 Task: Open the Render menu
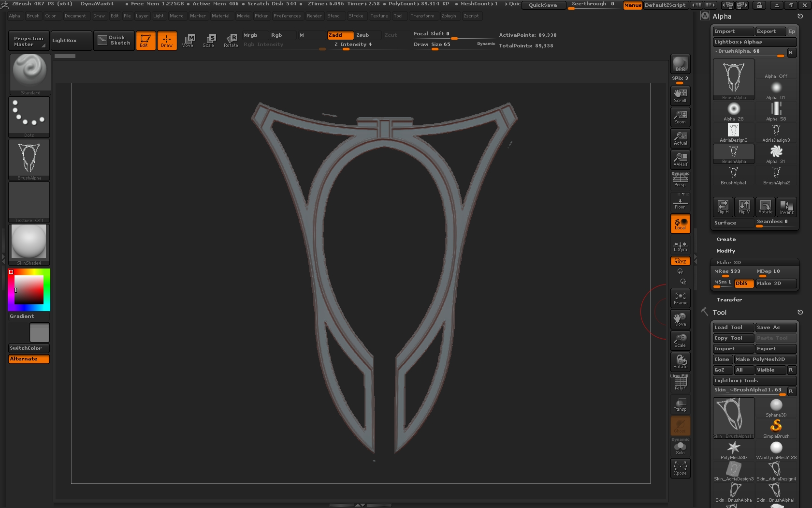pos(314,16)
